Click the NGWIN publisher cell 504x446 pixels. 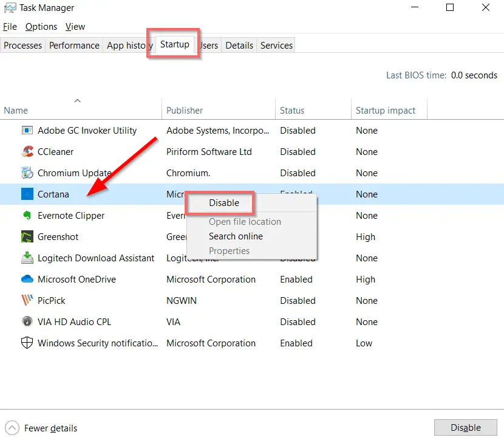[x=182, y=300]
